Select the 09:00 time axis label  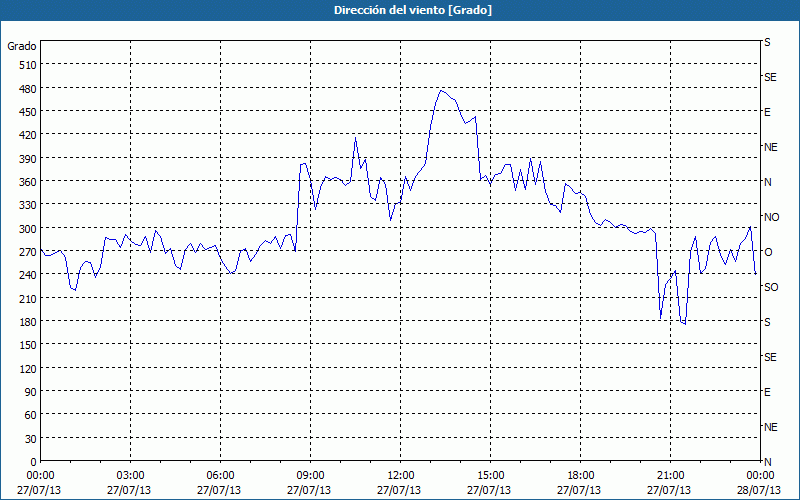tap(310, 476)
